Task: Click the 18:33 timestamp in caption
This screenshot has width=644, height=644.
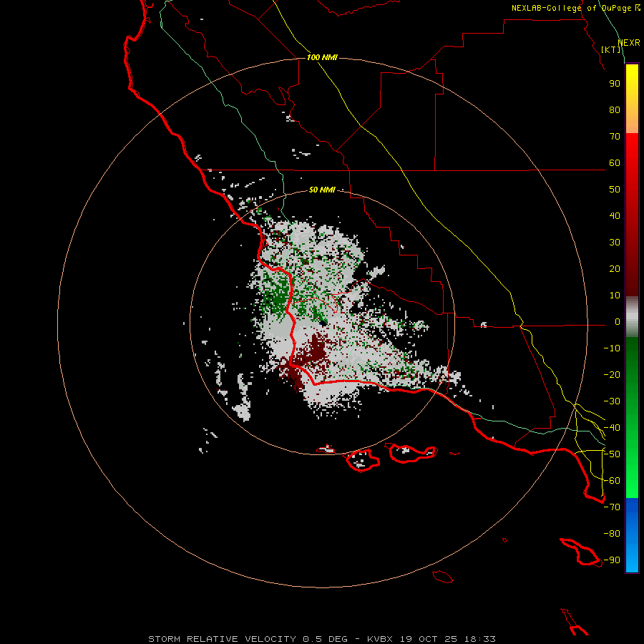Action: [480, 639]
